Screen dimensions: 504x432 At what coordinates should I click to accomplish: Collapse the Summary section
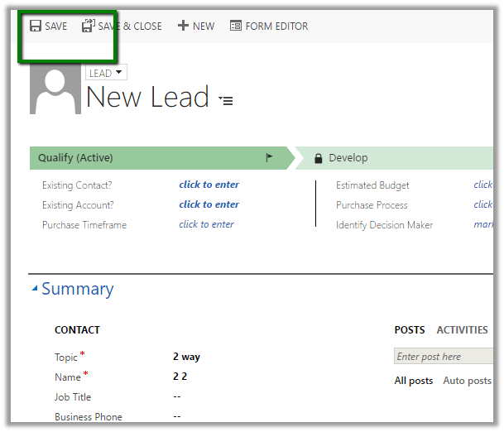tap(35, 289)
